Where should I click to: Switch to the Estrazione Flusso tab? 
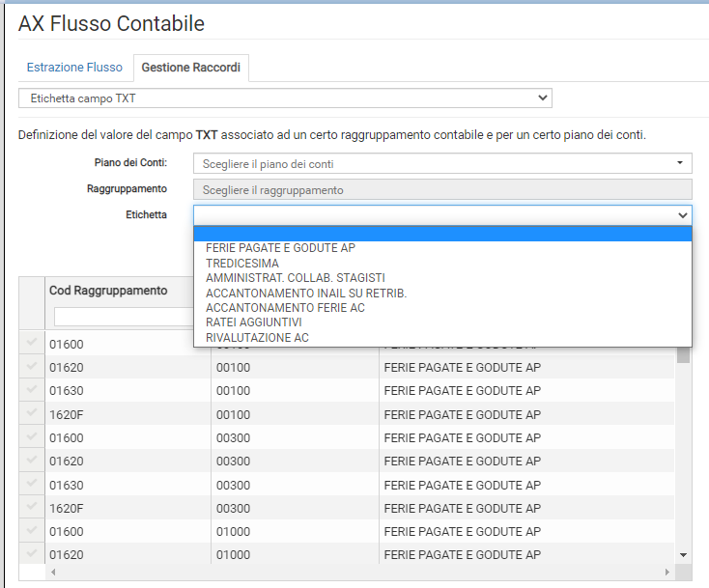click(74, 68)
